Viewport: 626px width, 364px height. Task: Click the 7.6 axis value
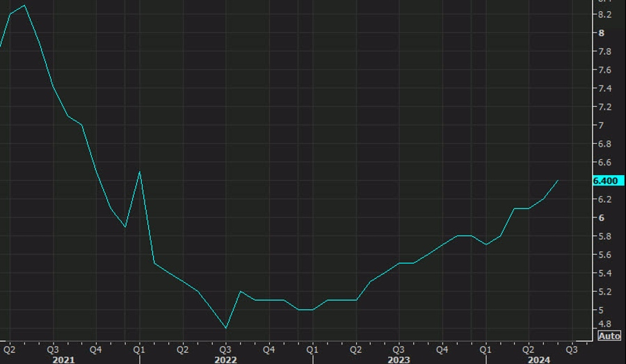point(604,70)
